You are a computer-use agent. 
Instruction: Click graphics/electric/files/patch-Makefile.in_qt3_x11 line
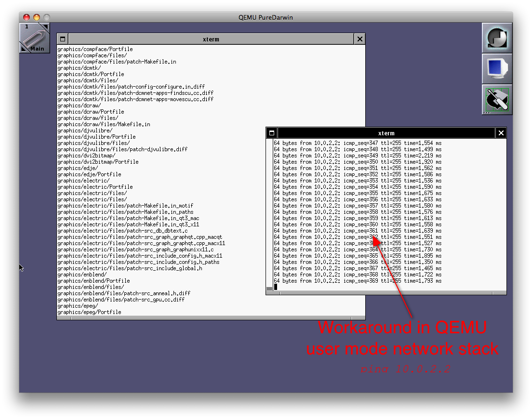128,225
